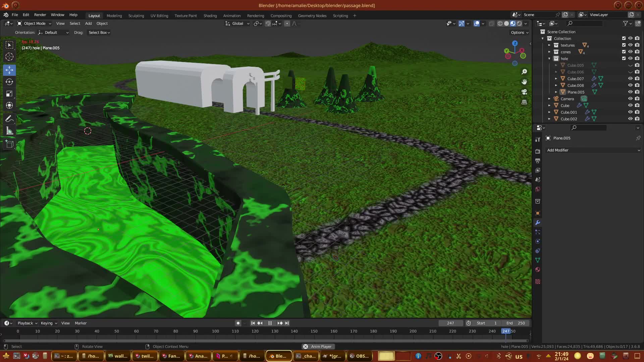This screenshot has width=644, height=362.
Task: Open the Material properties tab
Action: click(x=538, y=270)
